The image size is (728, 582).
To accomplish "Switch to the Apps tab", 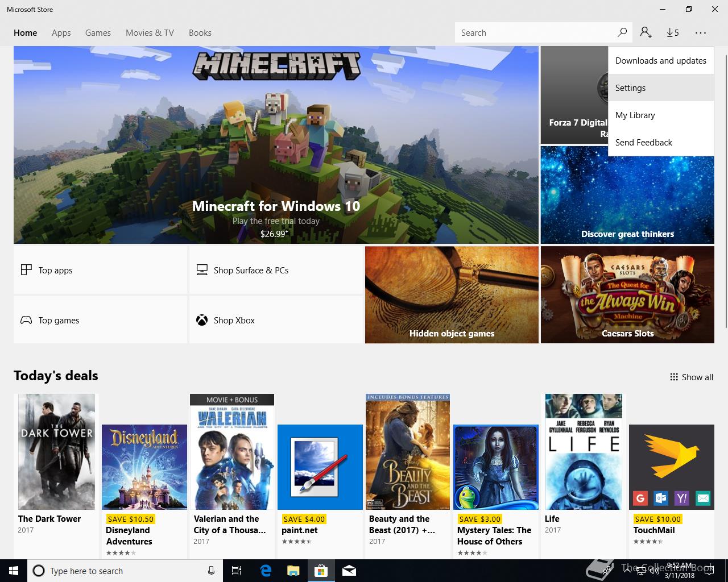I will (x=61, y=32).
